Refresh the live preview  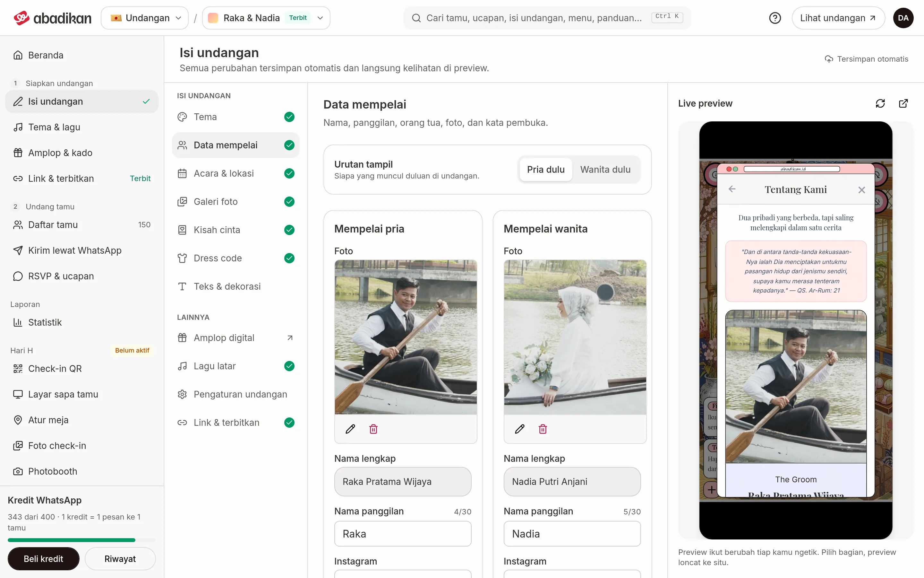tap(880, 104)
